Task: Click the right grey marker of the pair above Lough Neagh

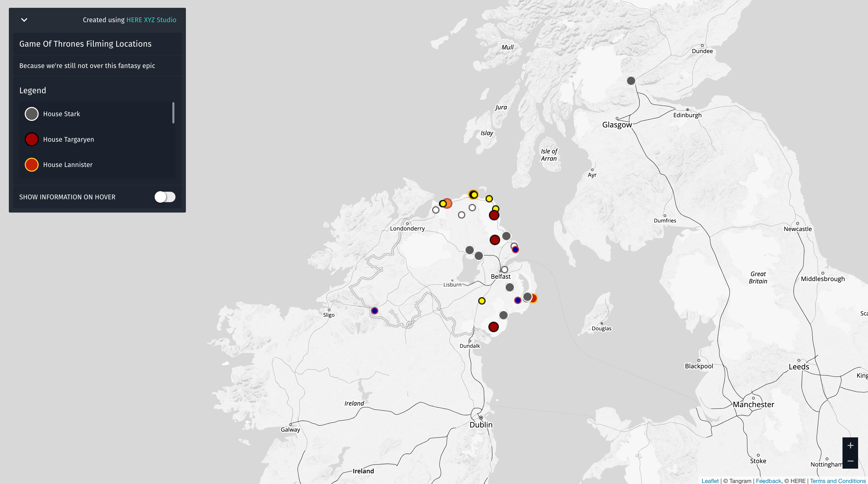Action: [x=479, y=256]
